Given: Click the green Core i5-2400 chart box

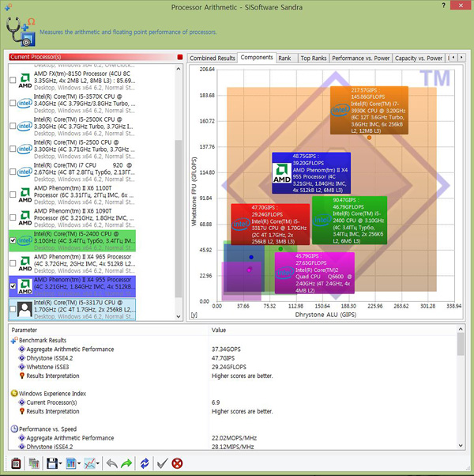Looking at the screenshot, I should click(349, 220).
